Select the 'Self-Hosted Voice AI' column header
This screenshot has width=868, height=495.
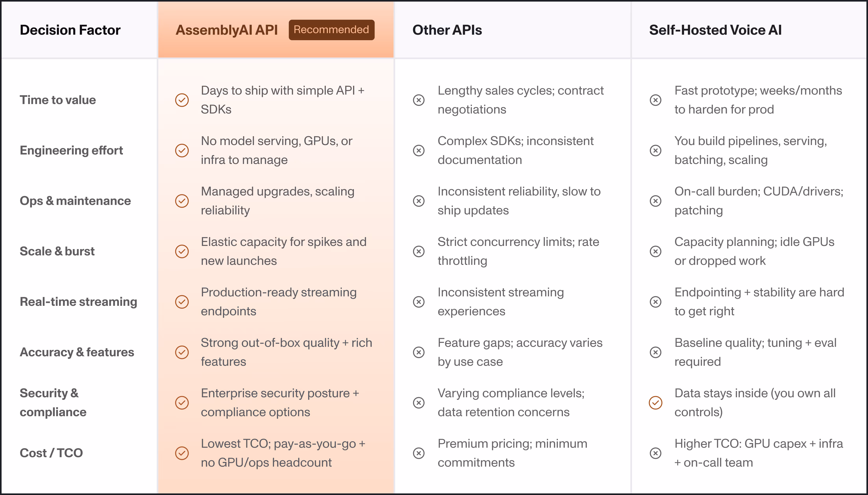(x=715, y=30)
